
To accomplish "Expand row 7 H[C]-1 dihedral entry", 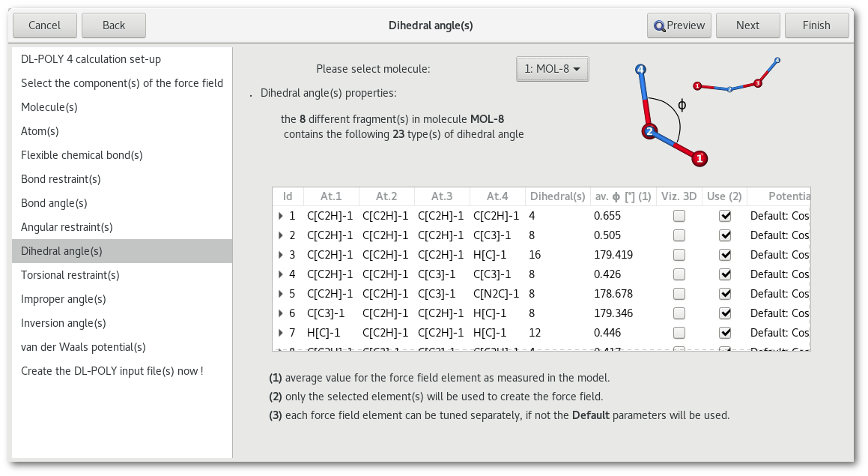I will coord(281,333).
